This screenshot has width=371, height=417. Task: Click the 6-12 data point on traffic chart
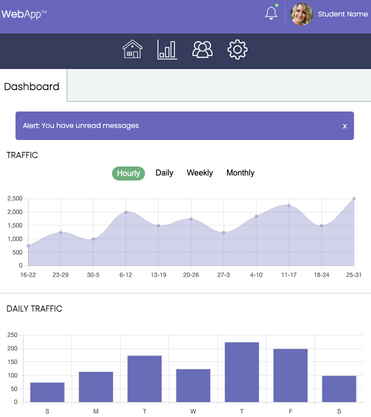[x=126, y=212]
